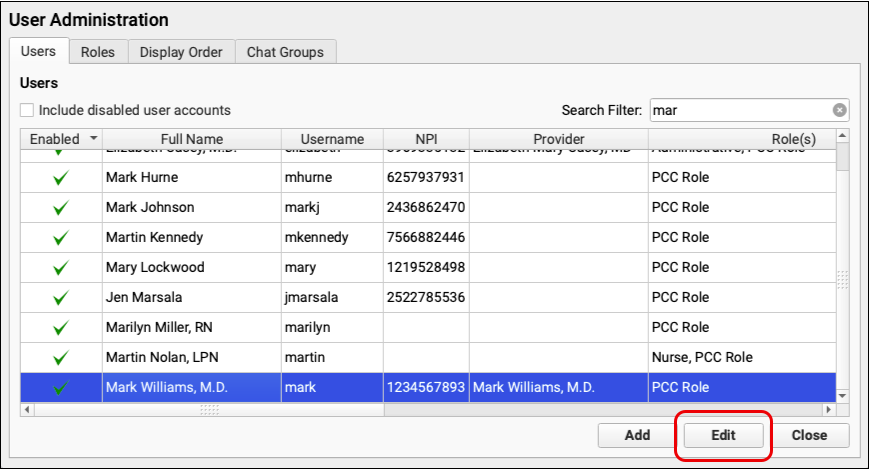The image size is (870, 469).
Task: Open the Enabled column sort dropdown arrow
Action: click(x=94, y=139)
